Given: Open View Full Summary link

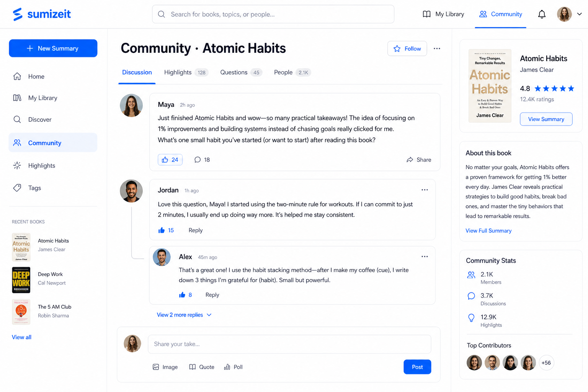Looking at the screenshot, I should point(488,230).
